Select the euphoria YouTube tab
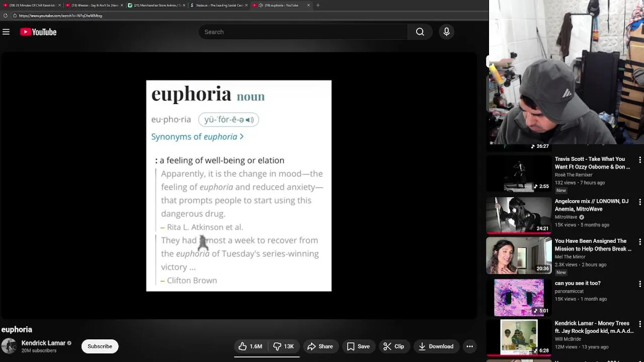644x362 pixels. (x=281, y=5)
